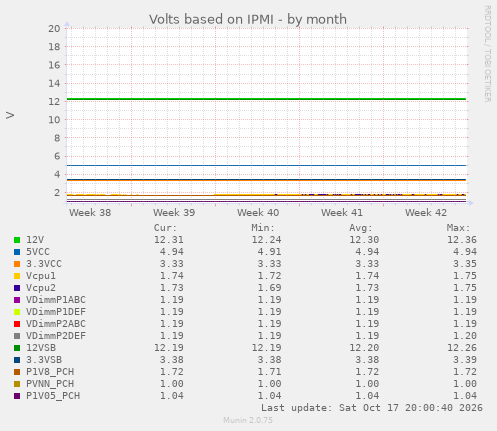Click the red VDimmP2ABC legend swatch

tap(17, 324)
